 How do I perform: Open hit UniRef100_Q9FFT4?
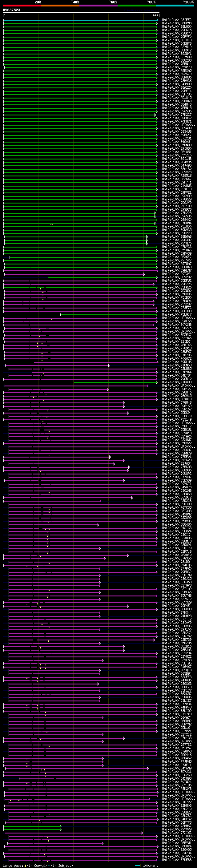177,91
